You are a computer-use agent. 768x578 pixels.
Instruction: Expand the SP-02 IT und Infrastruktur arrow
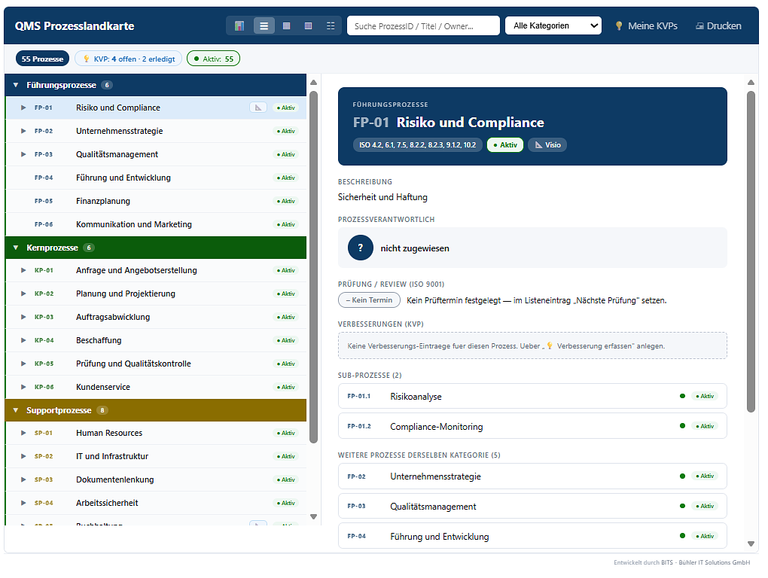pos(23,457)
